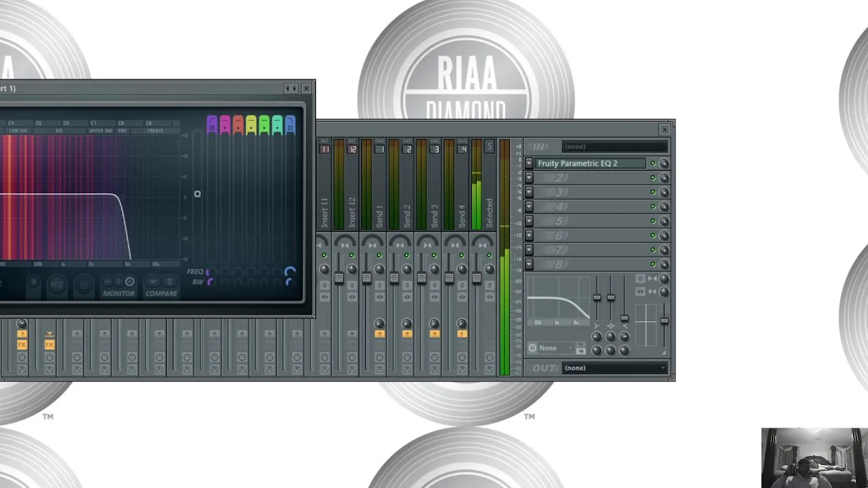This screenshot has height=488, width=868.
Task: Click the Fruity Parametric EQ 2 slot
Action: click(590, 163)
